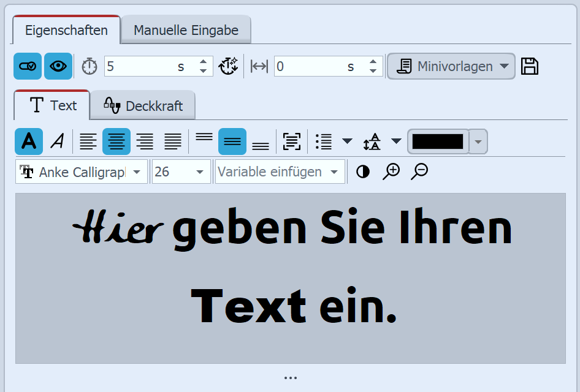Image resolution: width=580 pixels, height=392 pixels.
Task: Click the duration input field showing 5
Action: [x=150, y=66]
